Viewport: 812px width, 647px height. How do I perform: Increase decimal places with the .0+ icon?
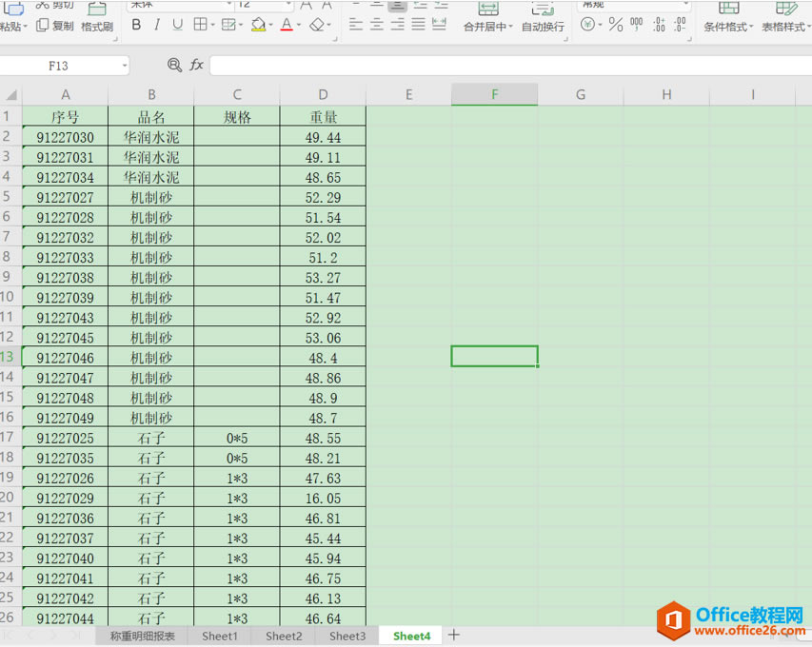(x=660, y=24)
